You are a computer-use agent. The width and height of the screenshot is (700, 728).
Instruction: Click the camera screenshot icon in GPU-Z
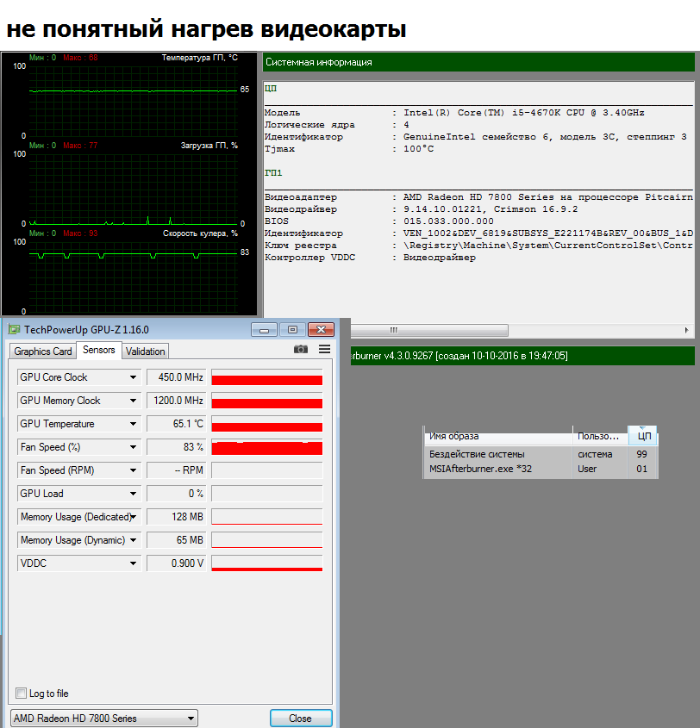[300, 349]
